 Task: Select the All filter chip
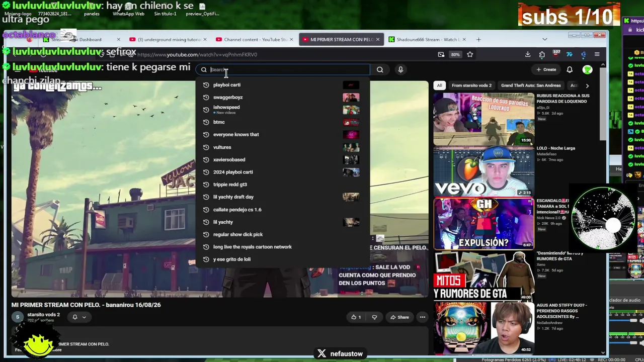coord(439,85)
